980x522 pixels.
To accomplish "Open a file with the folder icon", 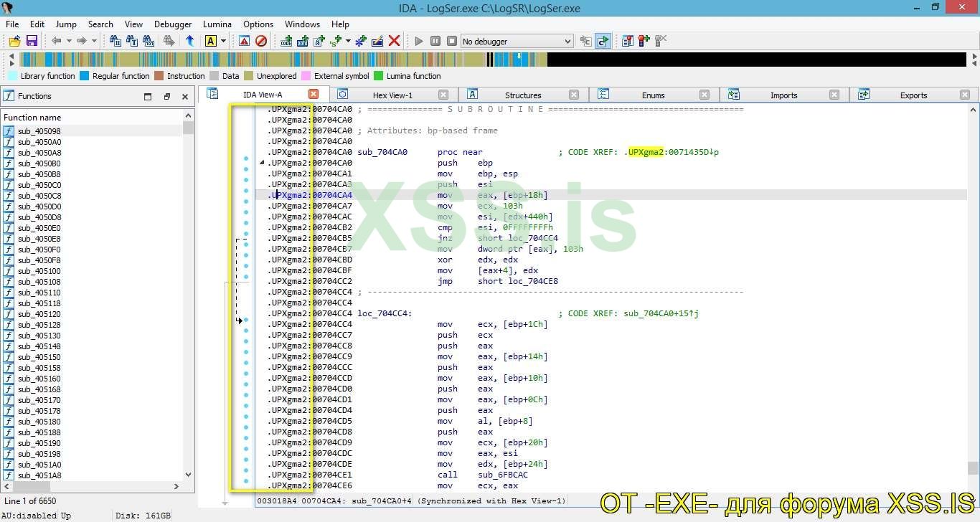I will click(14, 41).
